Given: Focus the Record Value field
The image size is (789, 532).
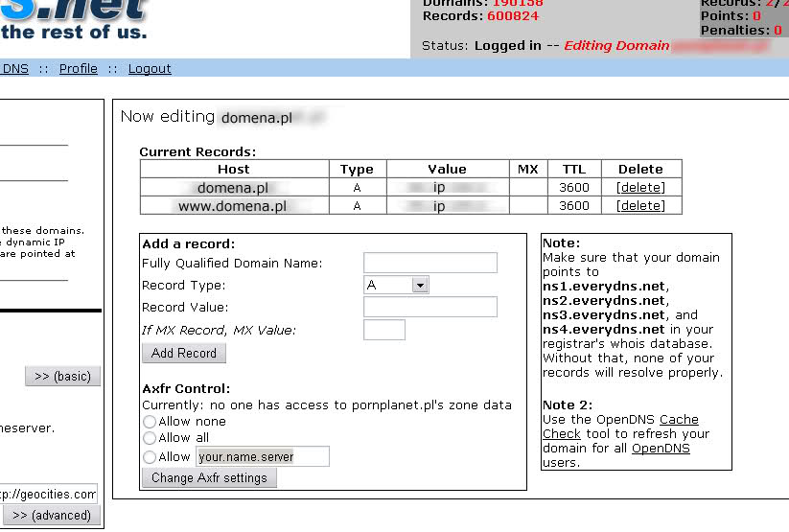Looking at the screenshot, I should coord(430,307).
